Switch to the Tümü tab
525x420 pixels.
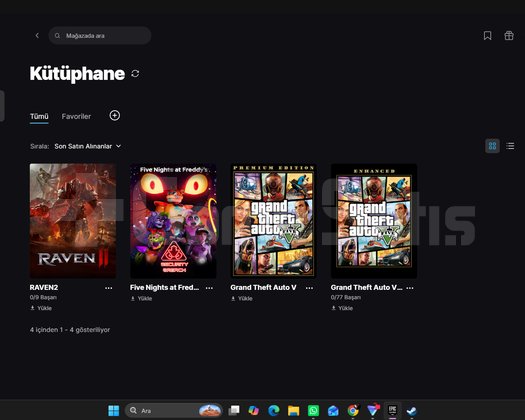point(39,116)
